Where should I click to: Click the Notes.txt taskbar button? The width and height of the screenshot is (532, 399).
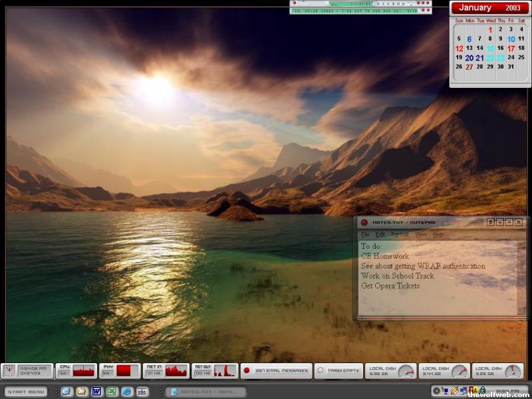tap(205, 392)
